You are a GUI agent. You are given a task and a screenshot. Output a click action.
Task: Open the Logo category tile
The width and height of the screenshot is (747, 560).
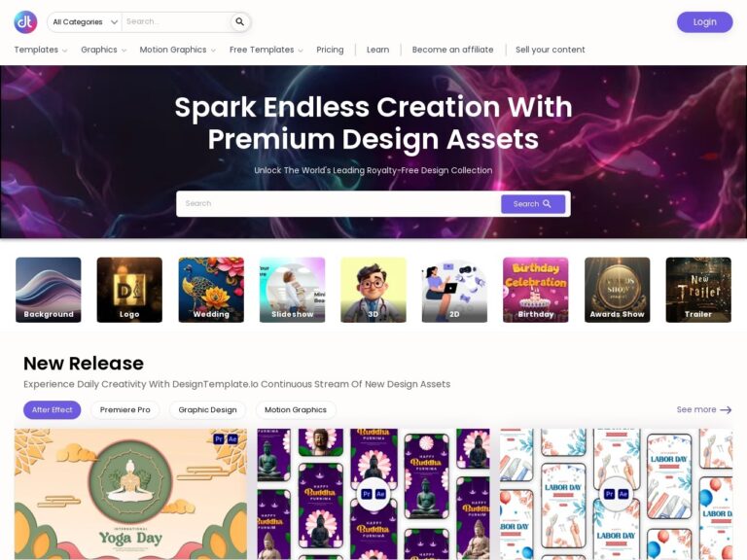pyautogui.click(x=129, y=290)
